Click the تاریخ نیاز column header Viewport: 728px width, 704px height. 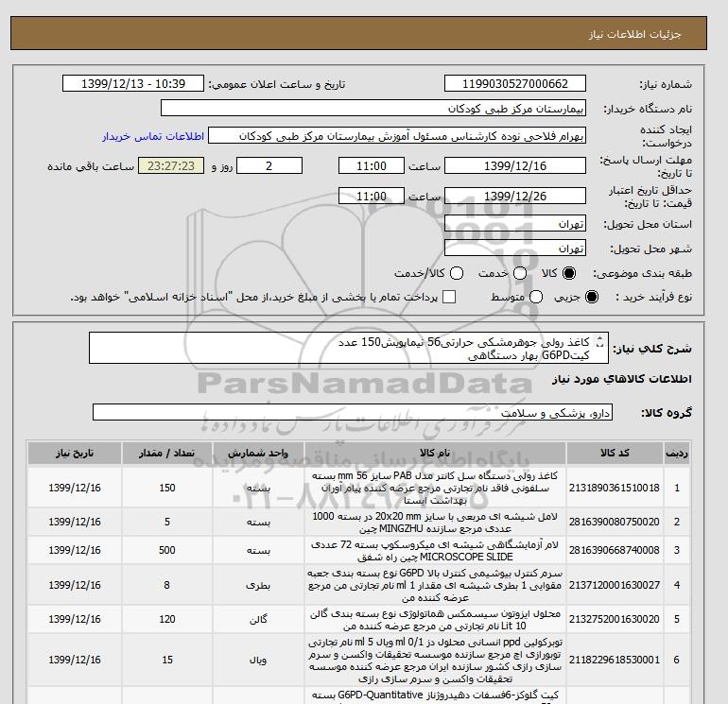(x=75, y=453)
